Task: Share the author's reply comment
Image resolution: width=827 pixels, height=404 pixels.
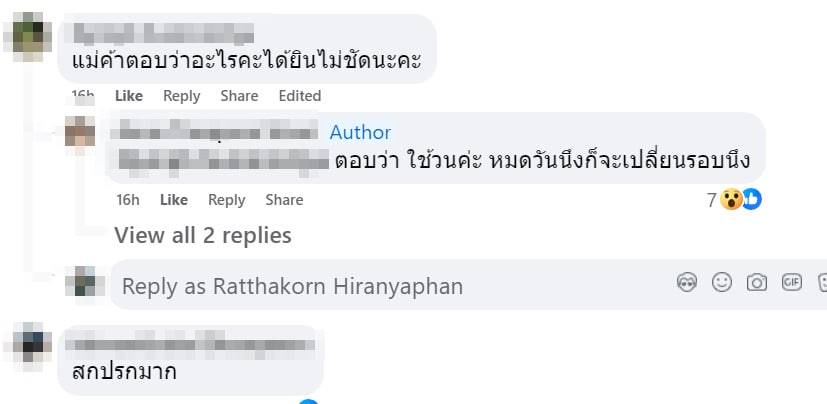Action: click(x=284, y=200)
